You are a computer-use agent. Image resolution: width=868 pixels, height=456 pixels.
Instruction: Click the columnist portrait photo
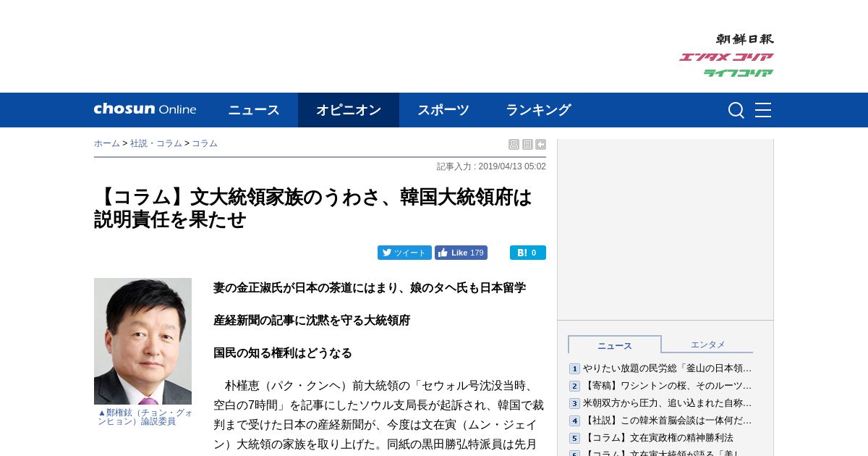click(x=142, y=341)
